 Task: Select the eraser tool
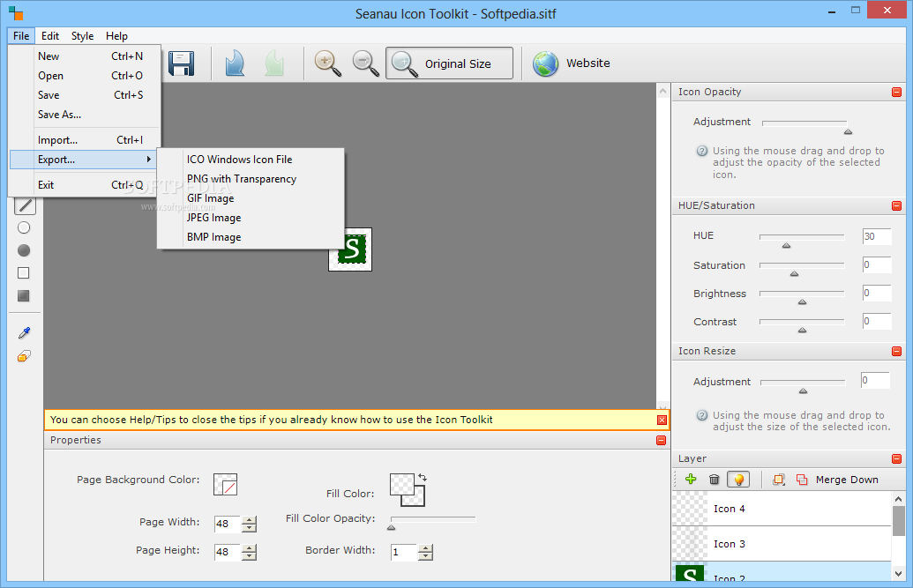pos(24,356)
